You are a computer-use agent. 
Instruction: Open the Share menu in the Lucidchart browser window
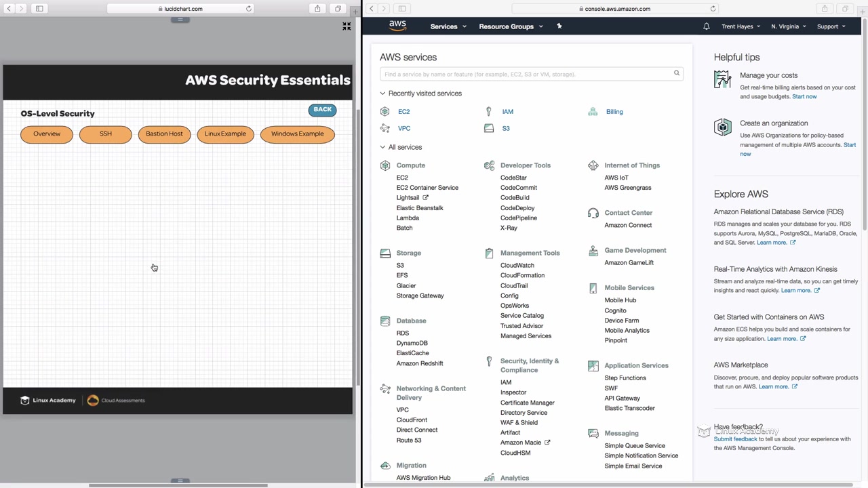(x=317, y=9)
